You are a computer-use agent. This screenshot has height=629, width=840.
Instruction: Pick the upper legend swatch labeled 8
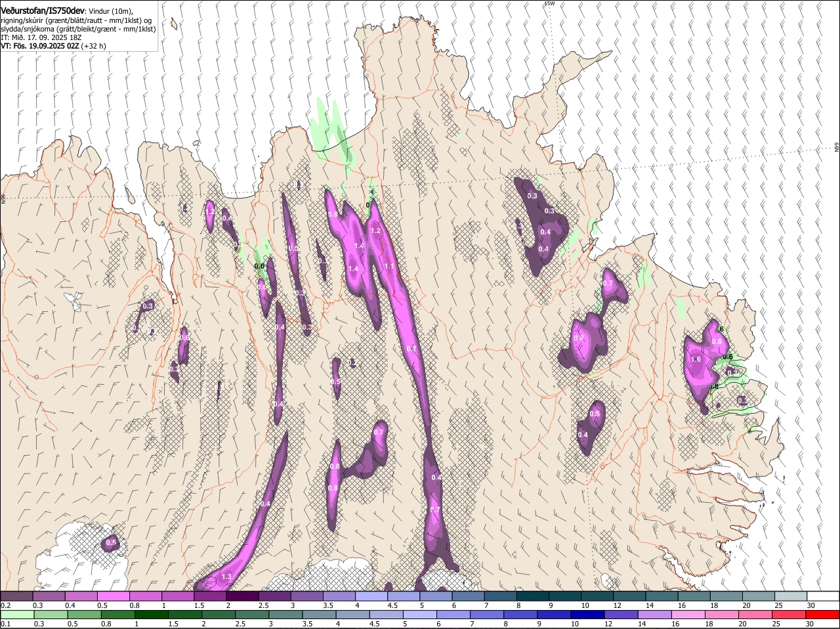coord(533,596)
